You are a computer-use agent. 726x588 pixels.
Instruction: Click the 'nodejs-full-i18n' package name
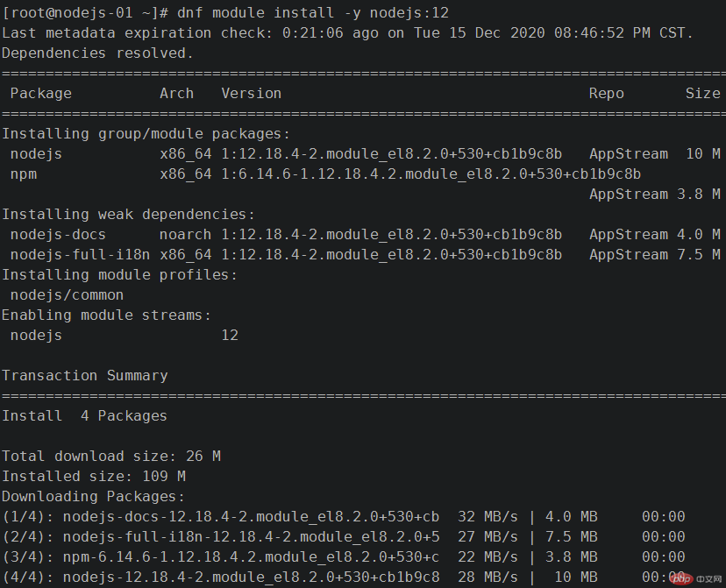coord(80,255)
